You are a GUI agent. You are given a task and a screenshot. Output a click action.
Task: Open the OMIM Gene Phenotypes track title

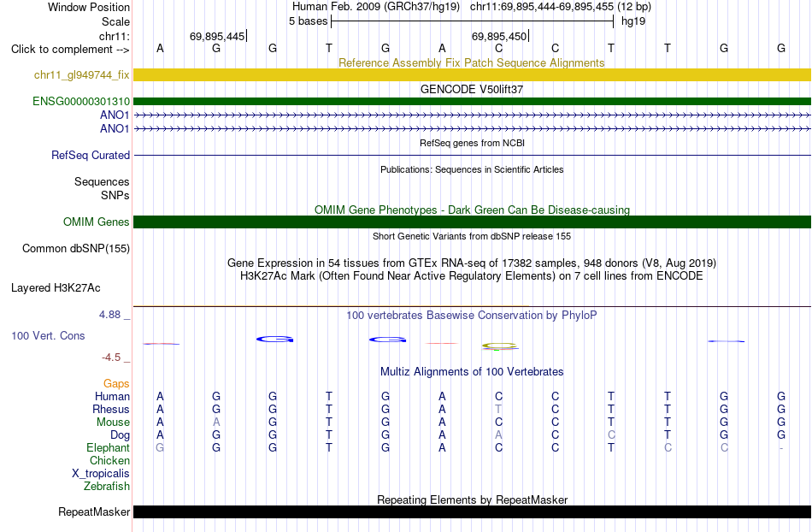[x=473, y=210]
